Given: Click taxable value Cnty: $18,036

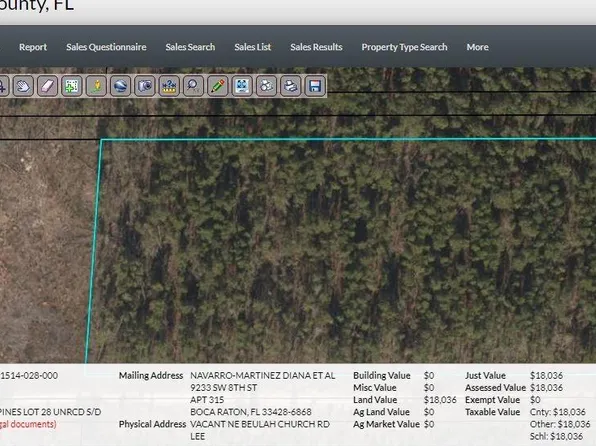Looking at the screenshot, I should [558, 412].
